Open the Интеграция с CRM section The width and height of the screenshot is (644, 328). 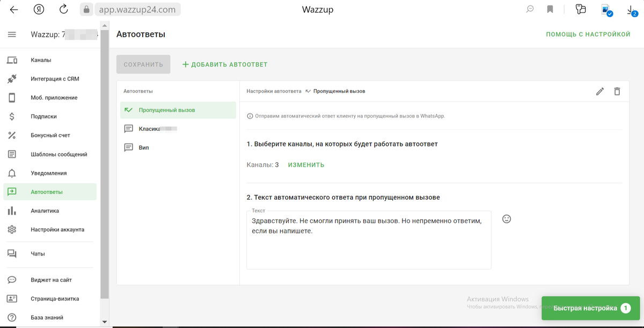point(12,78)
